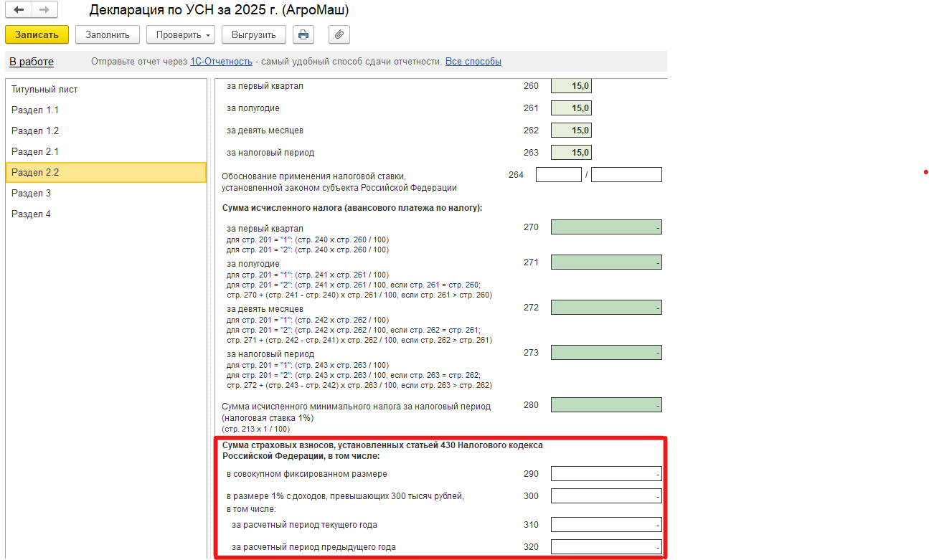
Task: Click the paperclip attachments icon
Action: click(339, 34)
